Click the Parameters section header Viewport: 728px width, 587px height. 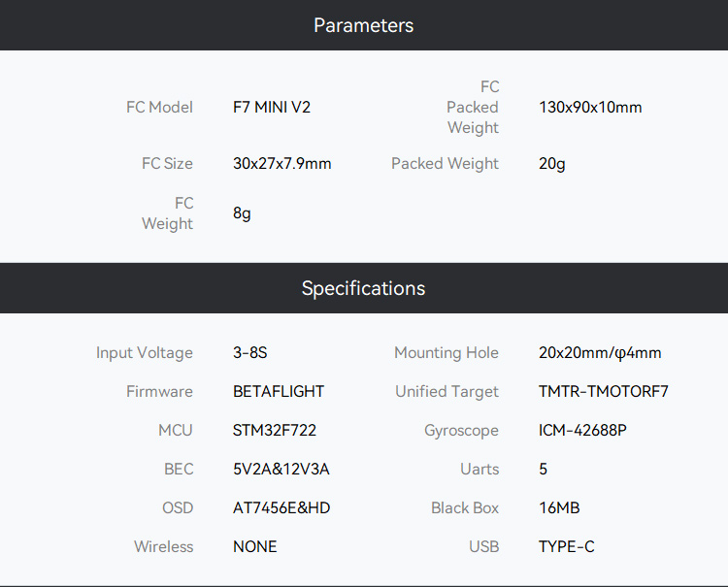(x=364, y=25)
